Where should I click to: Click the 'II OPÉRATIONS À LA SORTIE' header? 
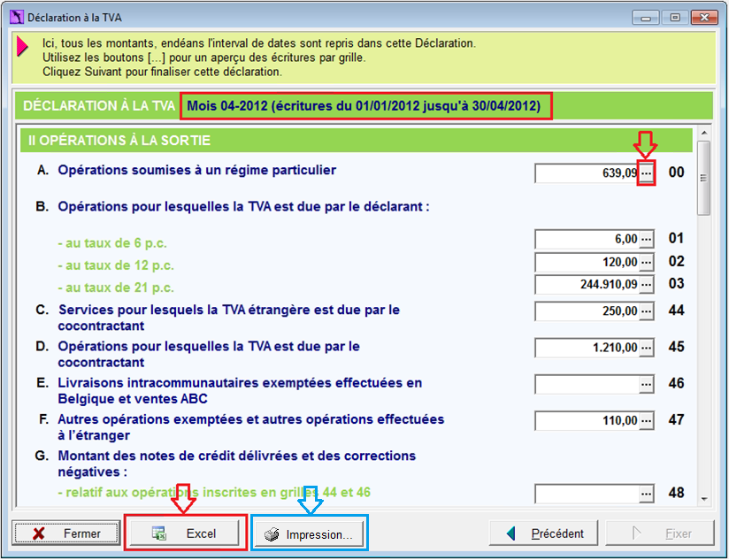pos(357,141)
